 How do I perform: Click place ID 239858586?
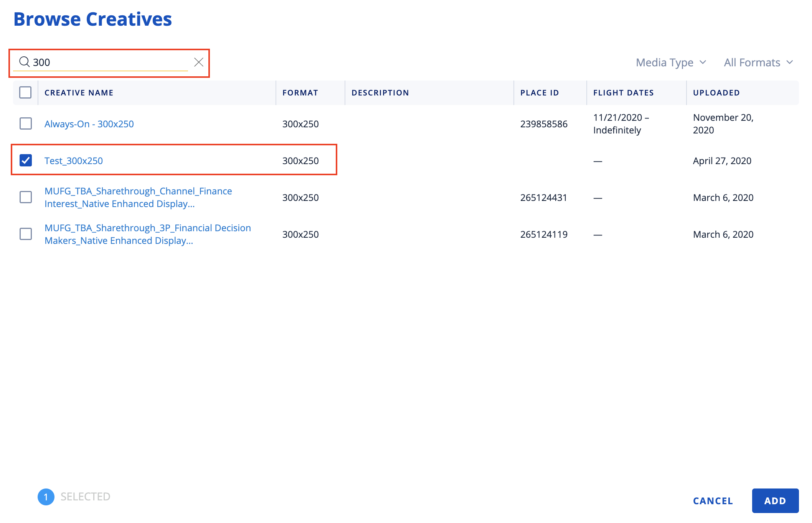tap(544, 124)
